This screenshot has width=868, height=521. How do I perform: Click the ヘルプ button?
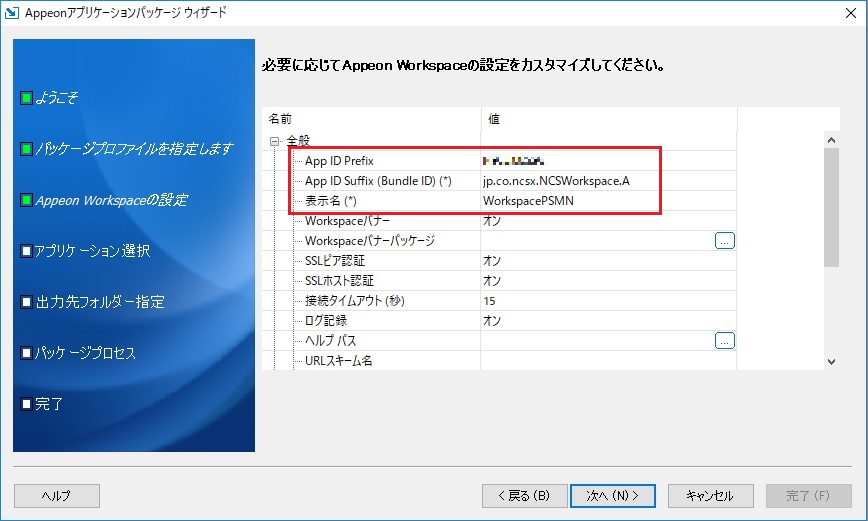(x=56, y=496)
